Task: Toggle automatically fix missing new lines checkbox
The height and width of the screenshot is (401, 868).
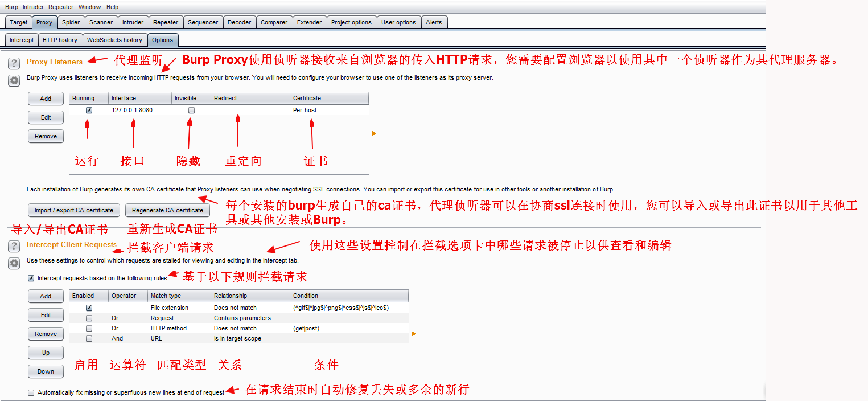Action: coord(31,392)
